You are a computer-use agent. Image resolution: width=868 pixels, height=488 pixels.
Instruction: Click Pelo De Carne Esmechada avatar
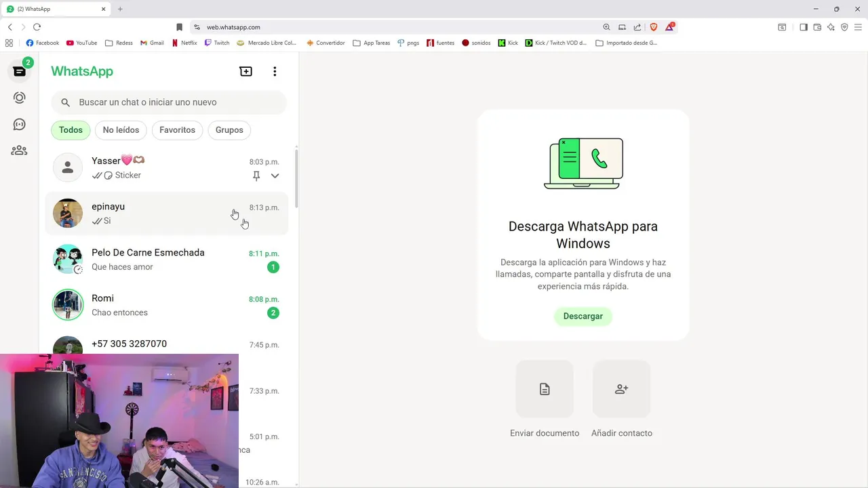(x=68, y=259)
